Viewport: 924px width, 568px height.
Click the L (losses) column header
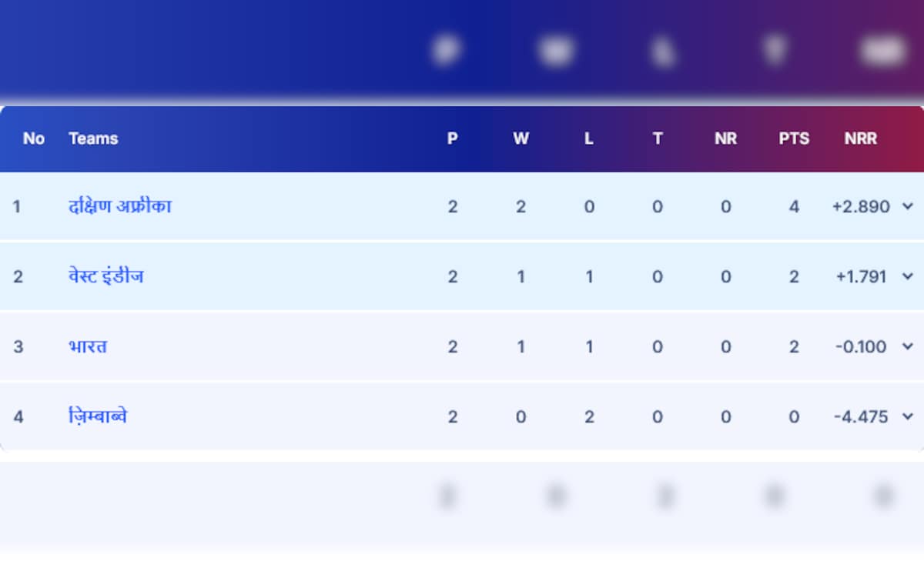[x=589, y=139]
